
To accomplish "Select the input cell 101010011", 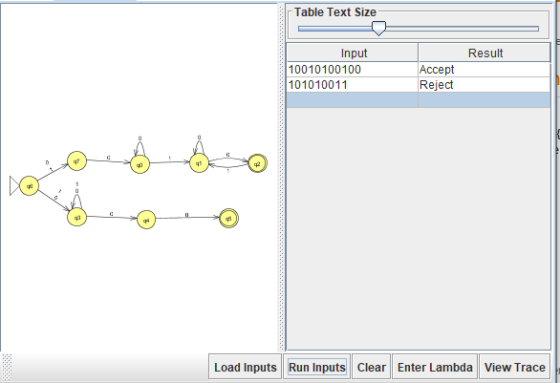I will pyautogui.click(x=352, y=85).
